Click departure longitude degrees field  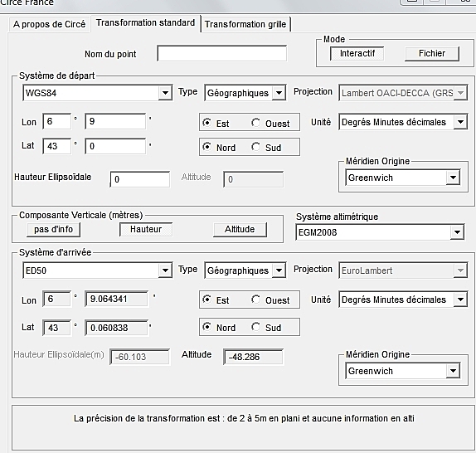point(56,121)
